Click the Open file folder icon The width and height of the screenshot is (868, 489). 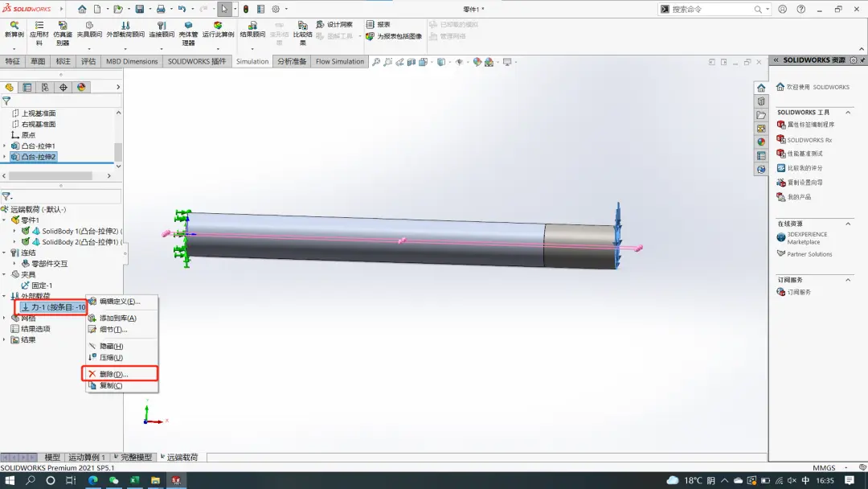pos(118,9)
